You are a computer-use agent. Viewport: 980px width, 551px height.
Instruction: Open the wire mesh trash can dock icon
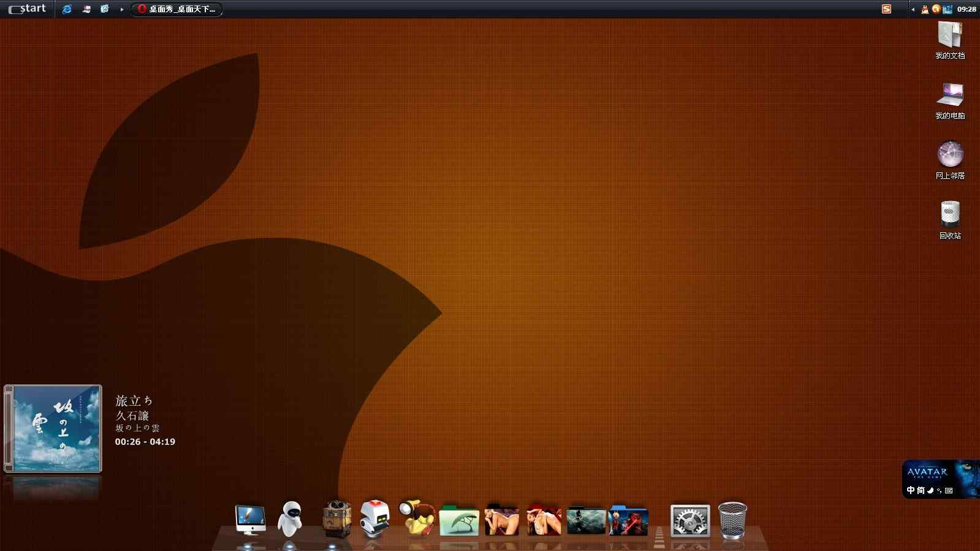pyautogui.click(x=732, y=520)
